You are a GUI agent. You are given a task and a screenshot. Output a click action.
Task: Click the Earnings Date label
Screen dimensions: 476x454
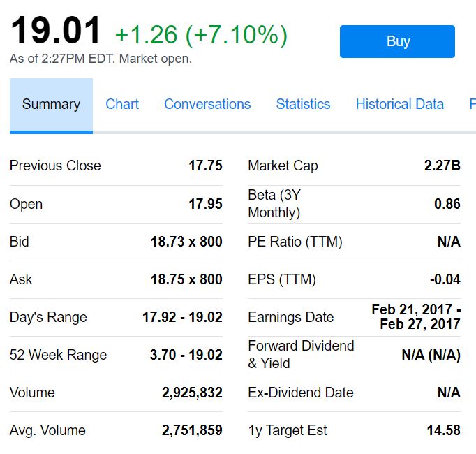tap(290, 317)
